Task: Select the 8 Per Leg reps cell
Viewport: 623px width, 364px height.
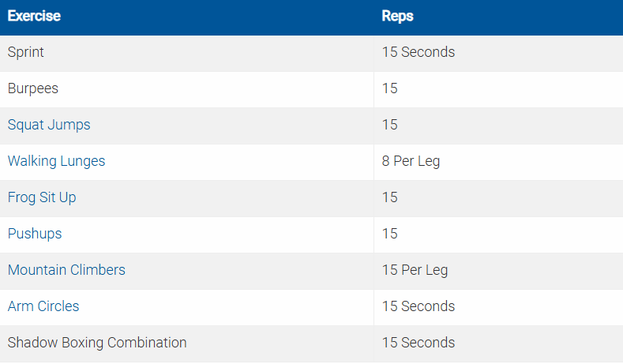Action: point(411,161)
